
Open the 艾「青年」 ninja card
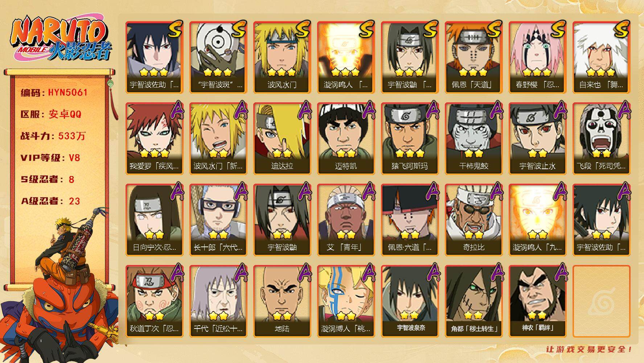coord(346,220)
